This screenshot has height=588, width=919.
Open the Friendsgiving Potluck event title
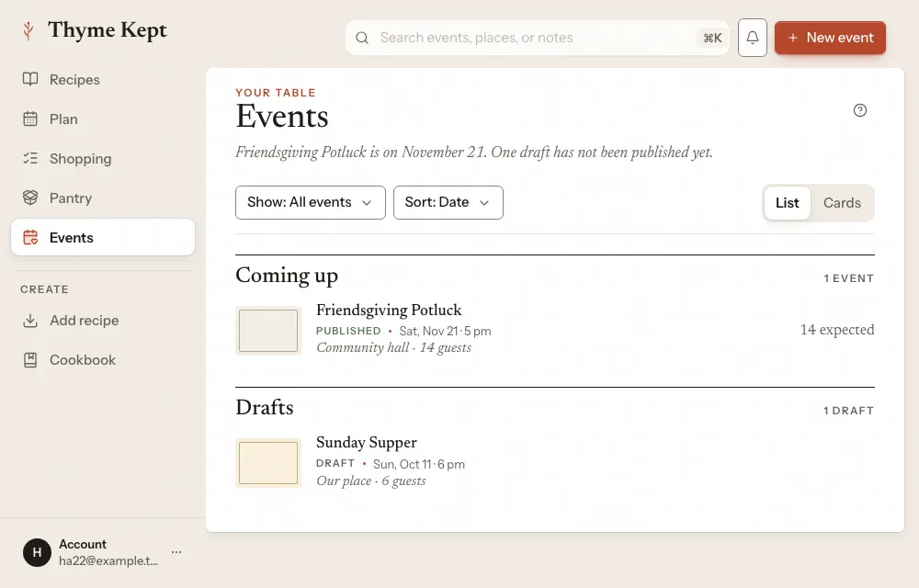[389, 310]
